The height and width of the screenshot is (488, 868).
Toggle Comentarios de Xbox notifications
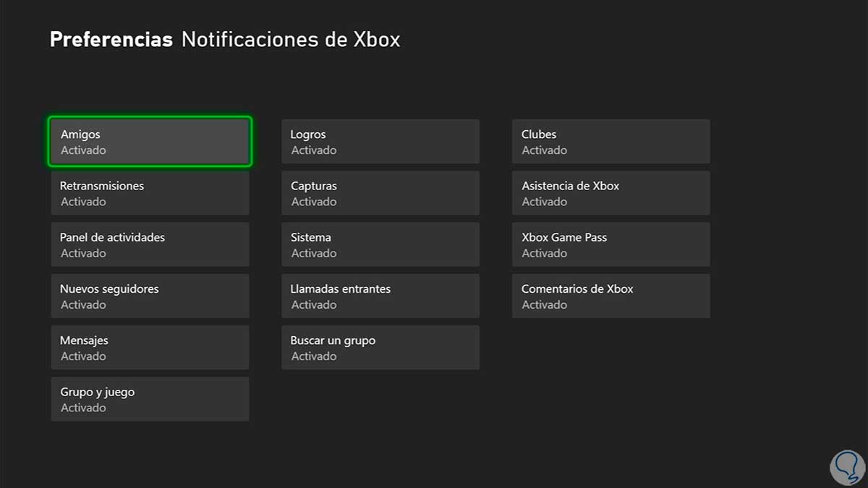(611, 296)
